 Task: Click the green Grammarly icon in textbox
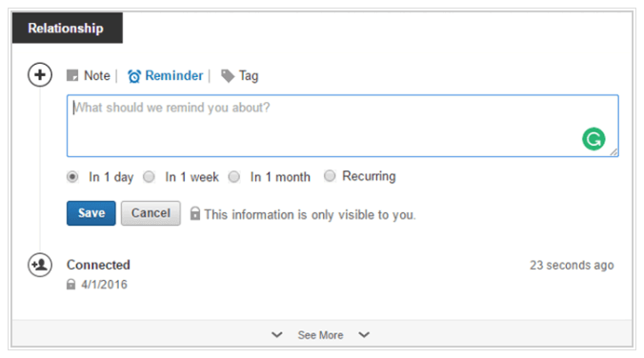click(x=594, y=139)
